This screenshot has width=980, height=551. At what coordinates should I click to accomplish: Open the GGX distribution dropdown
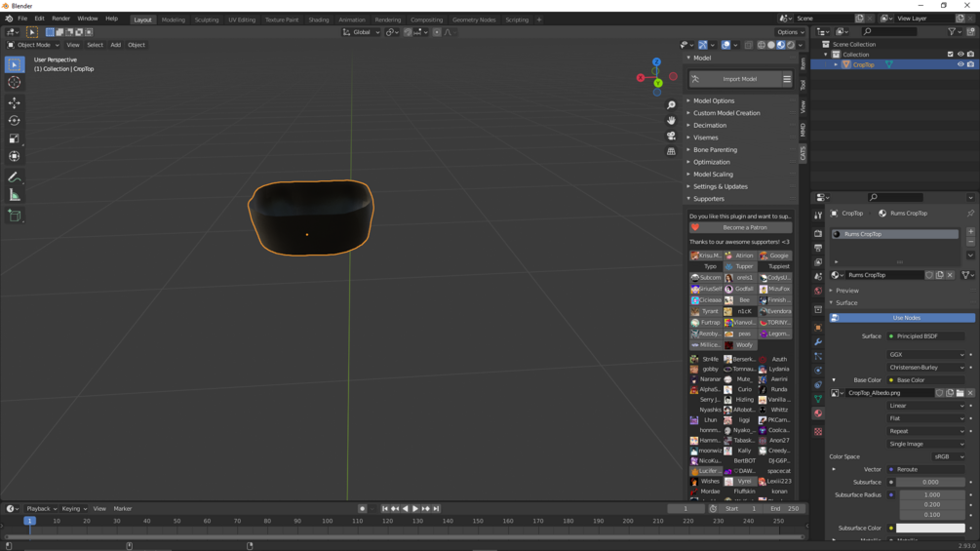[x=926, y=354]
